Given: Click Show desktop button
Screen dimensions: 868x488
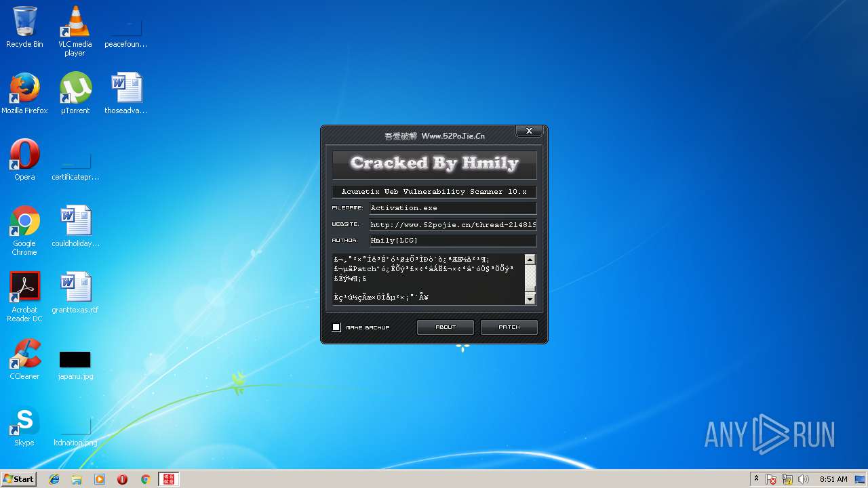Looking at the screenshot, I should pyautogui.click(x=861, y=479).
